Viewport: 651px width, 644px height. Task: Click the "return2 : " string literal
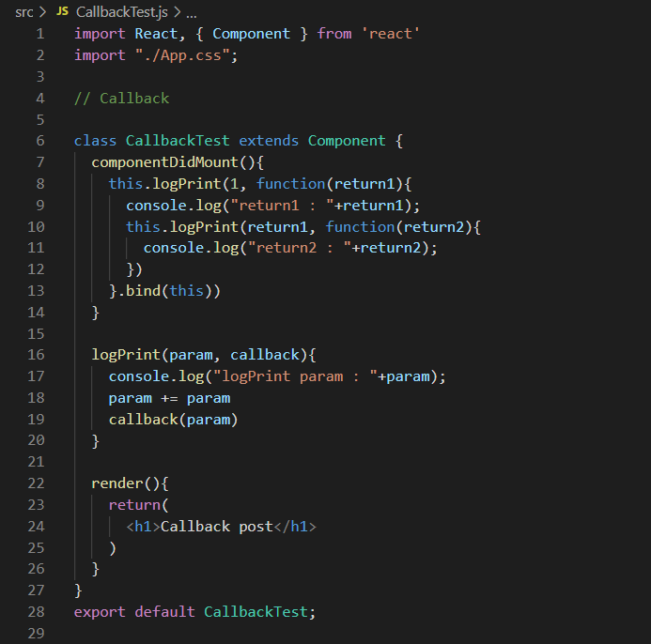tap(300, 248)
